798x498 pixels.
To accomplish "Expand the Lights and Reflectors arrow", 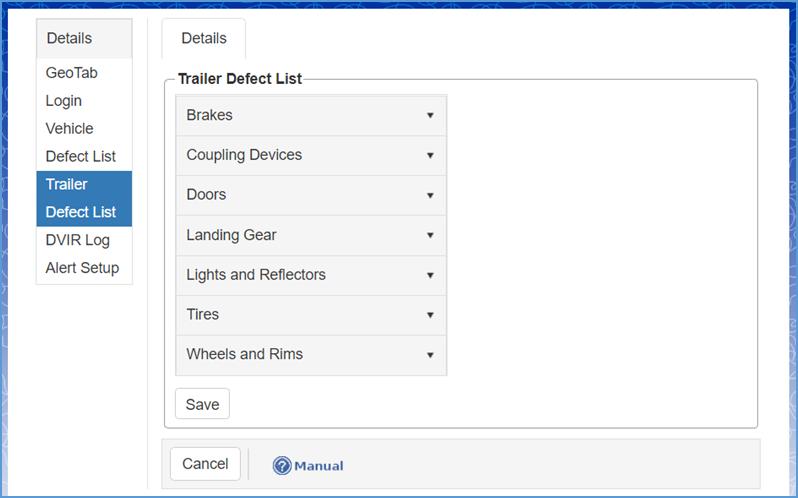I will 430,275.
